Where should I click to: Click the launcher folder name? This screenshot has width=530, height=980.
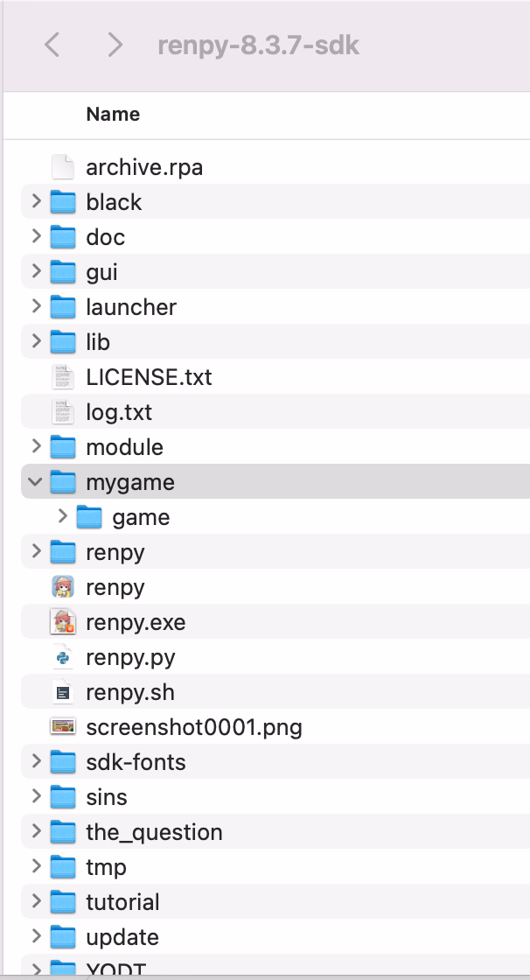click(x=131, y=307)
